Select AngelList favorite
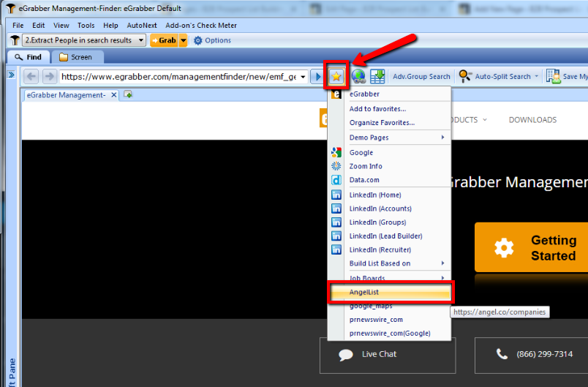 click(x=390, y=292)
